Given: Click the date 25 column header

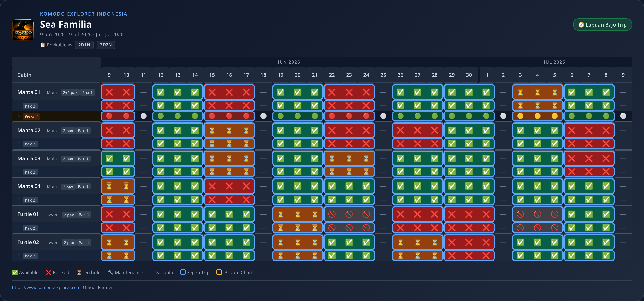Looking at the screenshot, I should point(383,75).
